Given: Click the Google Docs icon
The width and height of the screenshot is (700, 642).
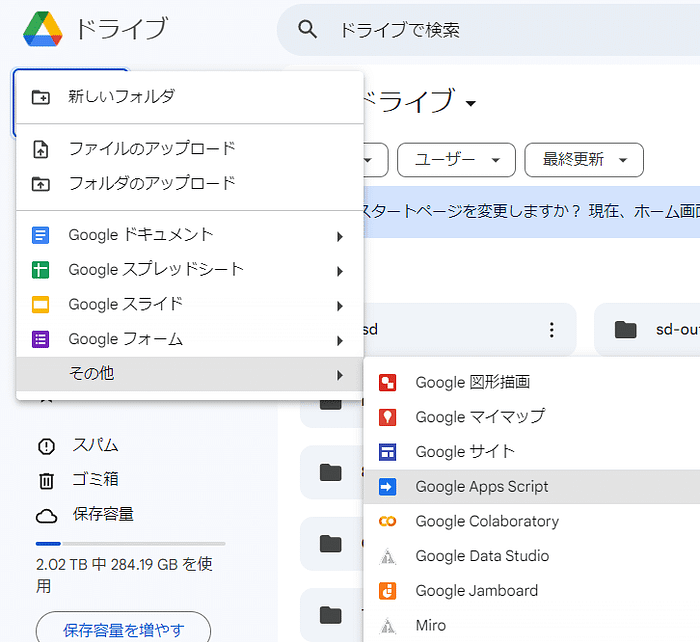Looking at the screenshot, I should [x=41, y=235].
